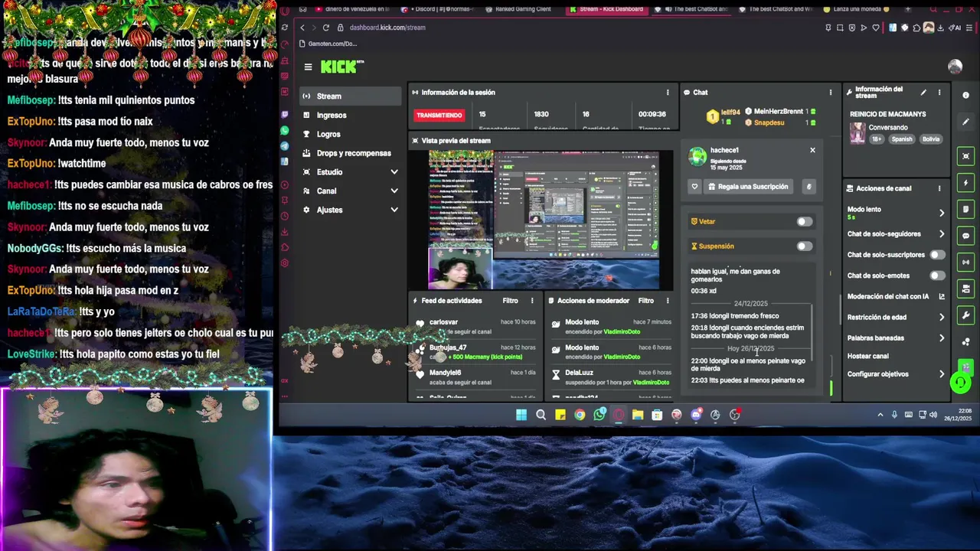Click the Bolivia tag
This screenshot has width=980, height=551.
click(930, 139)
